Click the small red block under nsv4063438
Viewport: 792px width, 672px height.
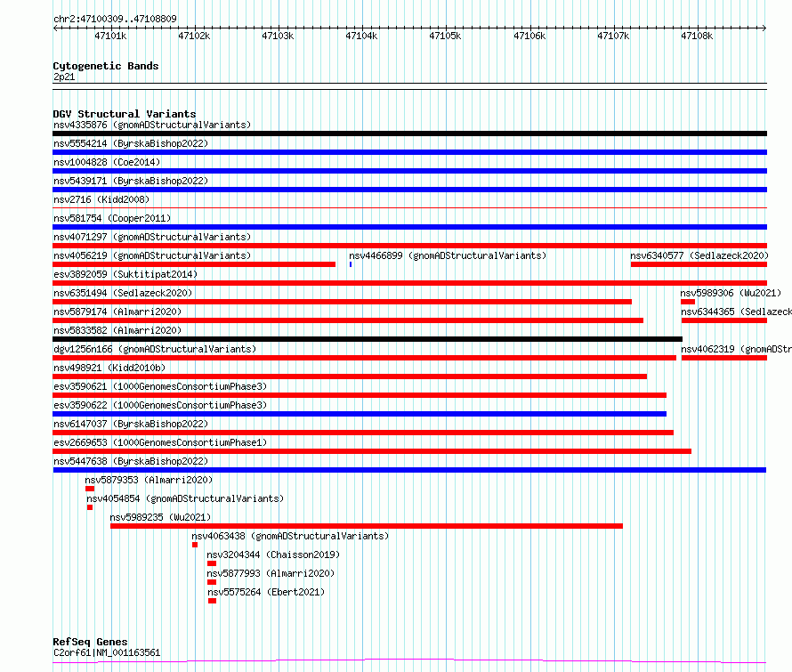[x=195, y=545]
